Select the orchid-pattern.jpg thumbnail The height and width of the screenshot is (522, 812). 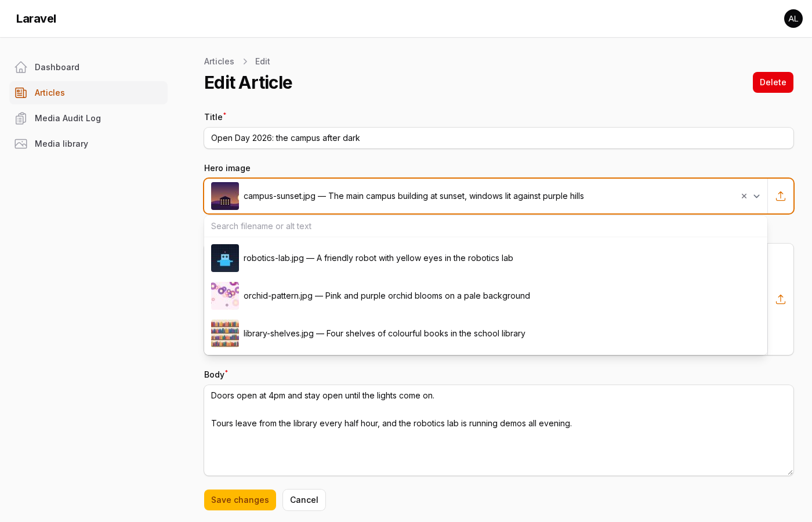point(225,296)
